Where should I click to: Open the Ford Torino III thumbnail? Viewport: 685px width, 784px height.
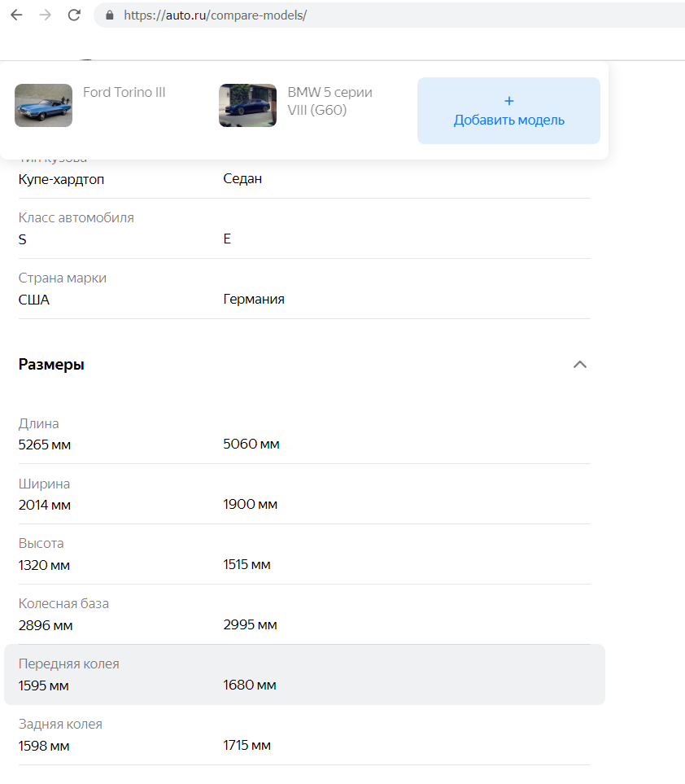[43, 105]
